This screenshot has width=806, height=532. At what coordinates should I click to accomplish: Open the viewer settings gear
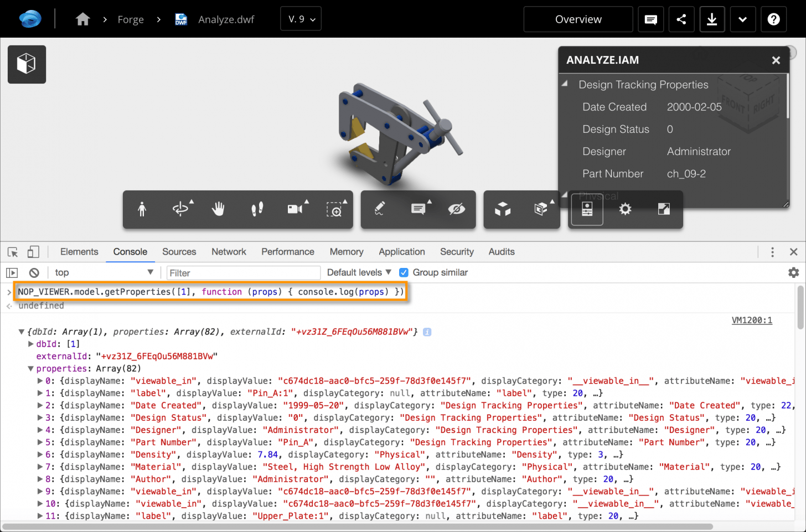[x=625, y=209]
